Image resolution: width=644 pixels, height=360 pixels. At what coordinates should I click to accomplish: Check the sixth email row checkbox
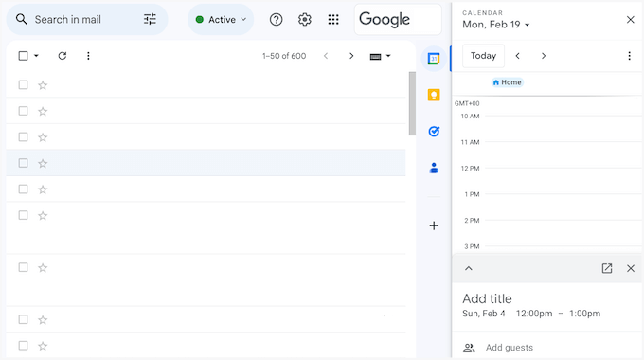[x=23, y=215]
